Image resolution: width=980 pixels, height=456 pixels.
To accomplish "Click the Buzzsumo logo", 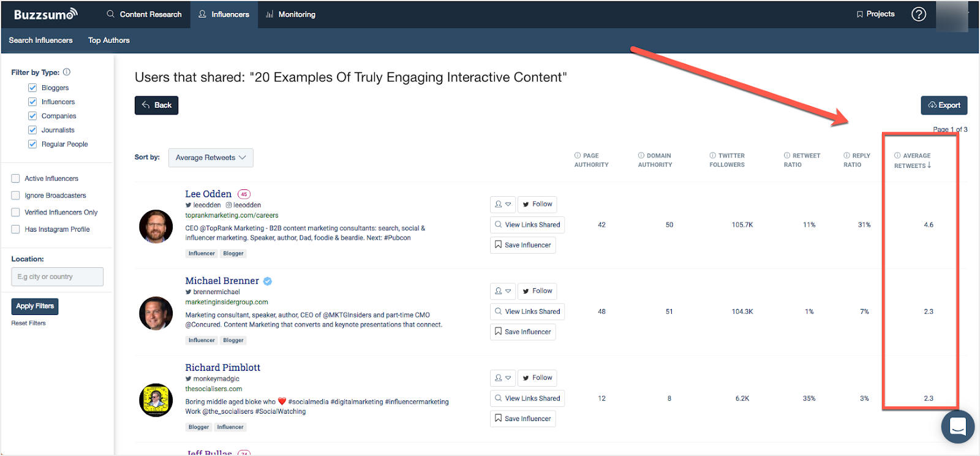I will click(x=45, y=13).
